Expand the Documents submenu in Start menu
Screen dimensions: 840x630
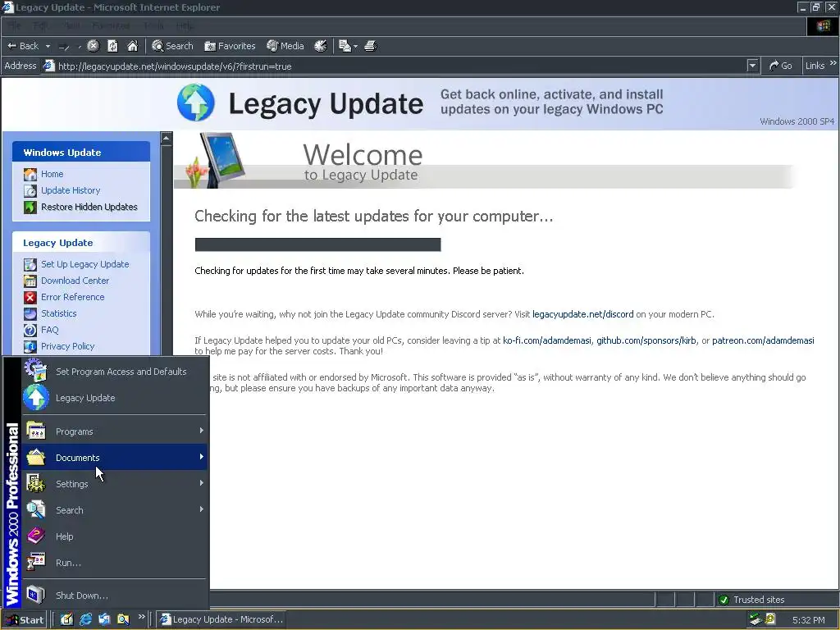pyautogui.click(x=114, y=458)
